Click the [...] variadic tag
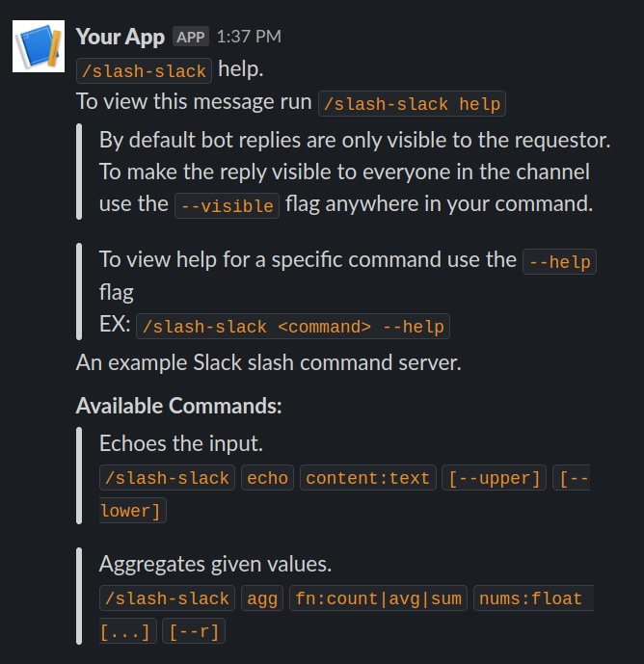Screen dimensions: 644x664 tap(128, 631)
